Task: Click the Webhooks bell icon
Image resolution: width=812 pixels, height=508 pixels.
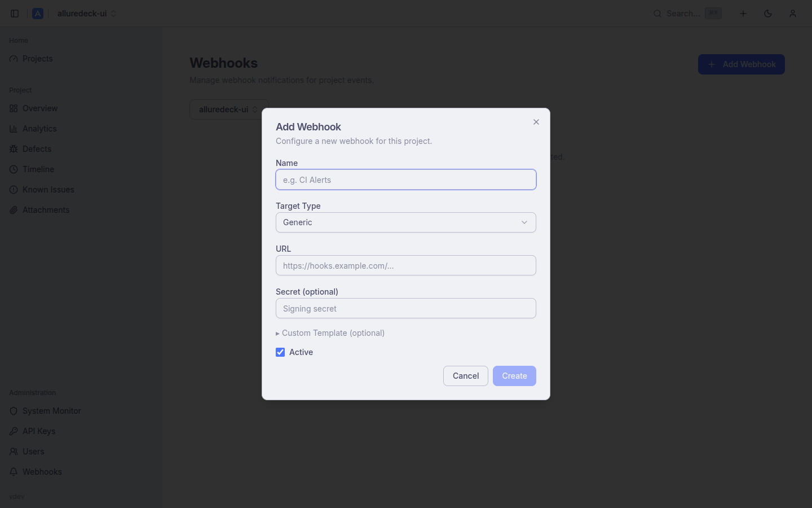Action: tap(14, 472)
